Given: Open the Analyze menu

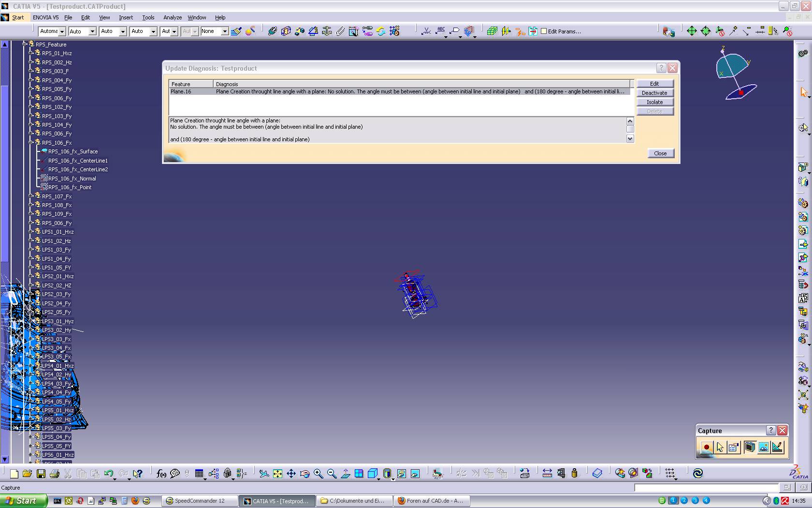Looking at the screenshot, I should click(x=173, y=17).
